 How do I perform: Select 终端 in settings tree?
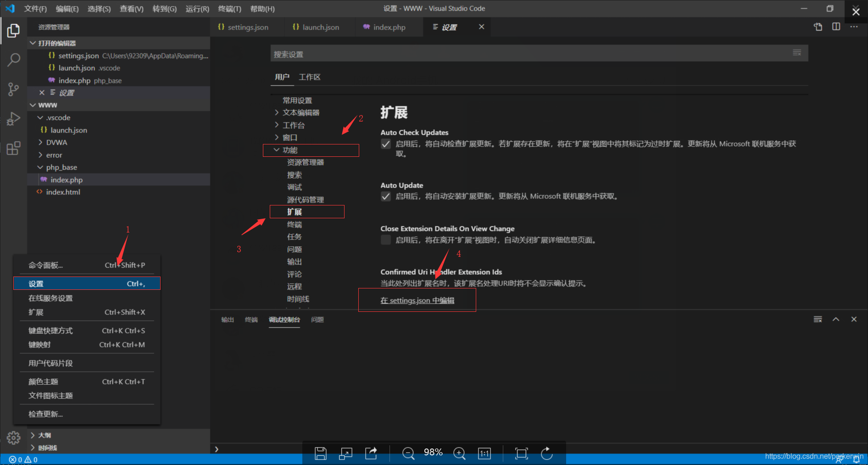295,224
